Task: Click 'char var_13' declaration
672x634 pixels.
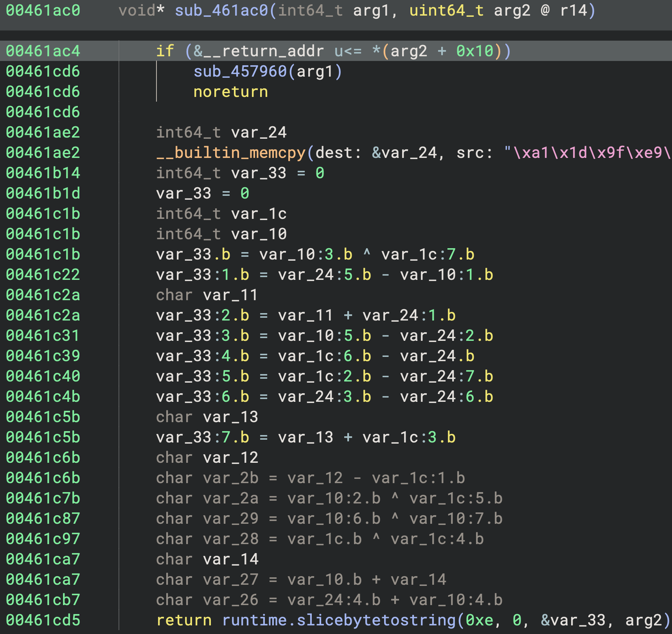Action: (207, 417)
